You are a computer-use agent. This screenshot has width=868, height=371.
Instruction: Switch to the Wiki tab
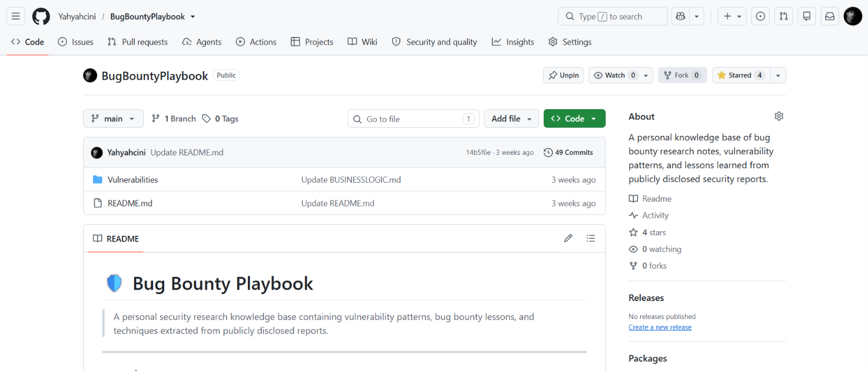(362, 42)
